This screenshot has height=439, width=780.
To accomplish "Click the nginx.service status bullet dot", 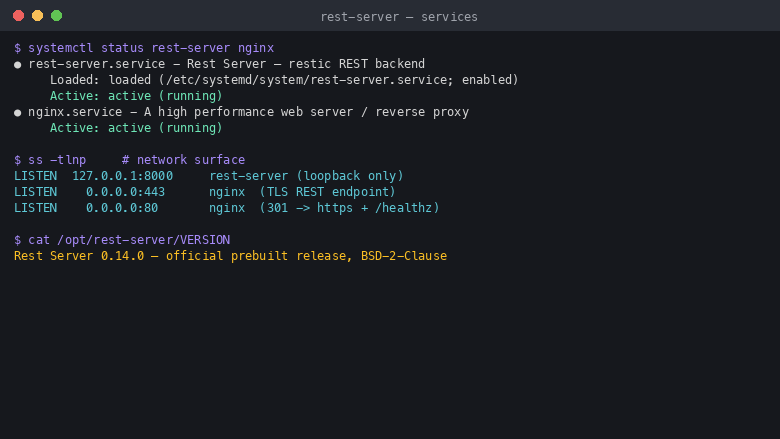I will [17, 113].
